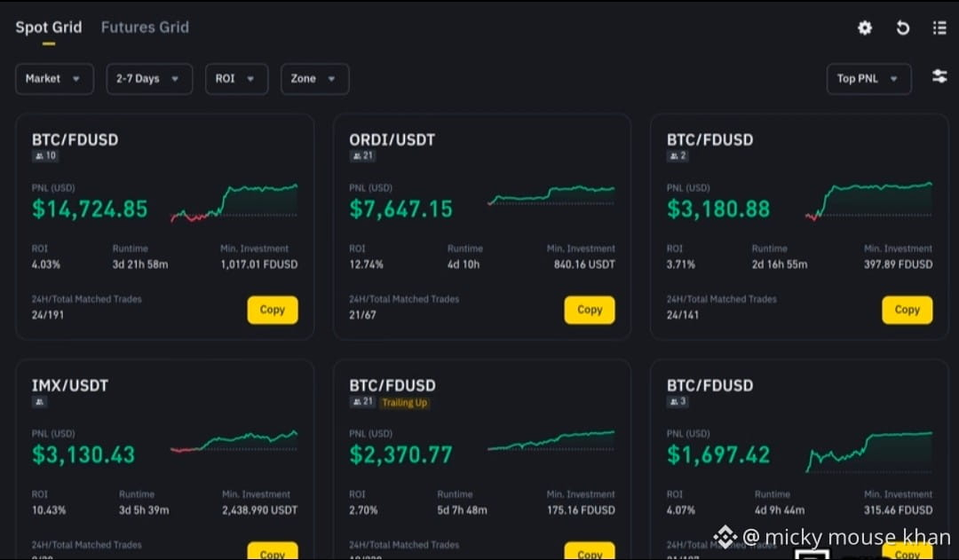The height and width of the screenshot is (560, 959).
Task: Copy the ORDI/USDT strategy
Action: pyautogui.click(x=590, y=310)
